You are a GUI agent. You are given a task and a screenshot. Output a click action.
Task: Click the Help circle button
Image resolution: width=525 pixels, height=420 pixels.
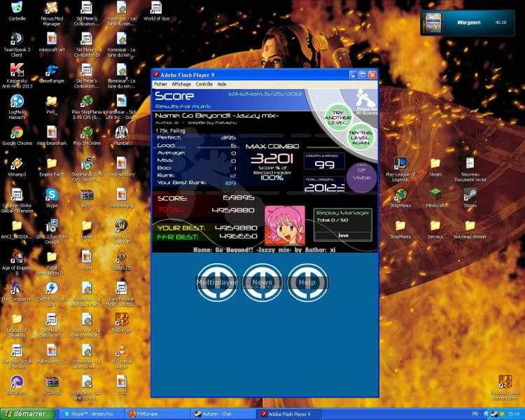(307, 282)
